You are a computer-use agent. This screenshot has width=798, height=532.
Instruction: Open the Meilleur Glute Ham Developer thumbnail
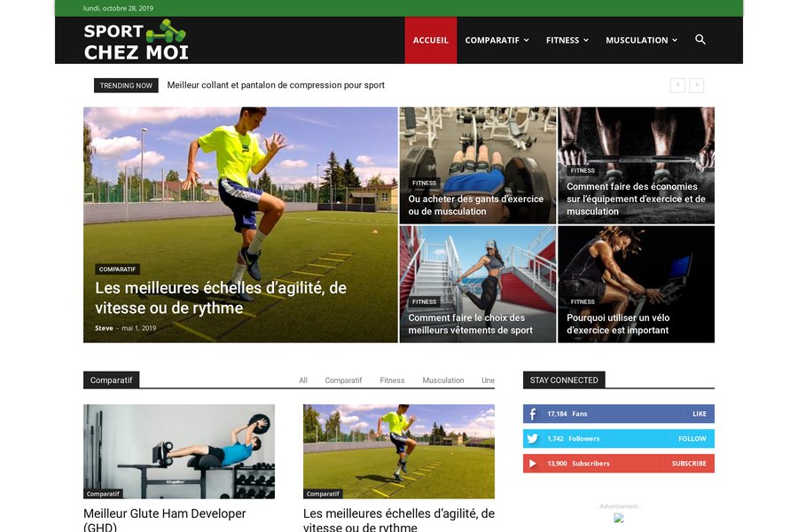click(179, 451)
